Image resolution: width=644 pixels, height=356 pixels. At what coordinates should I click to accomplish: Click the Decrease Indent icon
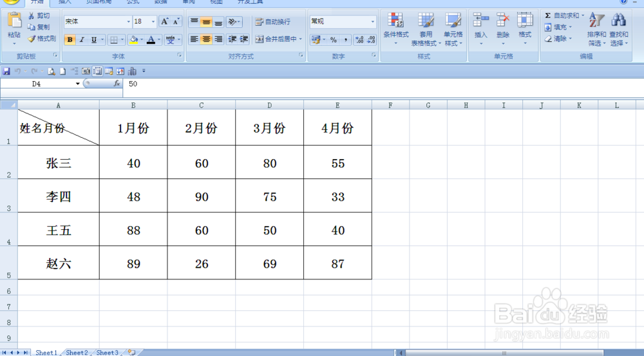(232, 39)
